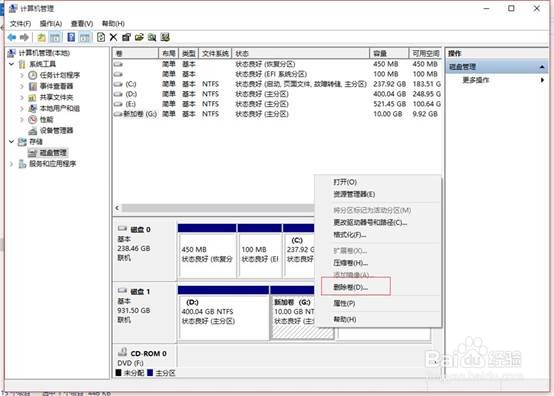The width and height of the screenshot is (554, 396).
Task: Click the black X delete icon in toolbar
Action: click(x=113, y=37)
